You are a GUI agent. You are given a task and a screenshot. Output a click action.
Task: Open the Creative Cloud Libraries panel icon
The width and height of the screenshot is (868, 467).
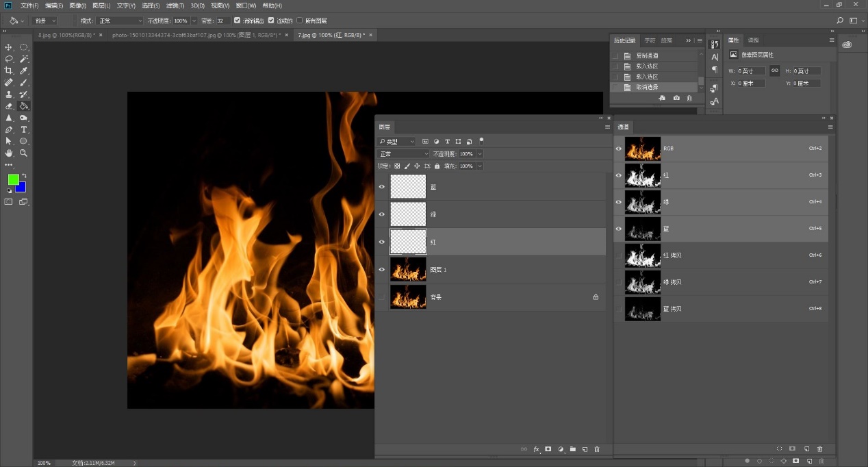point(847,45)
